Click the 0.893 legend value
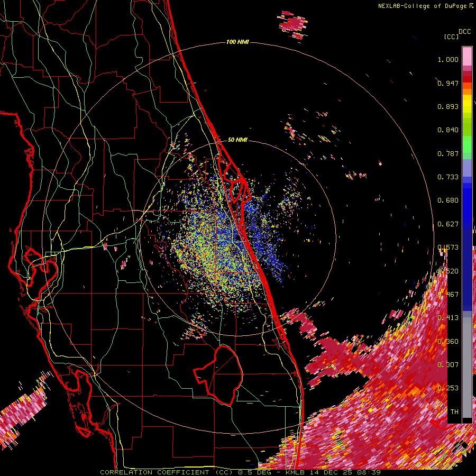Screen dimensions: 476x476 tap(448, 106)
